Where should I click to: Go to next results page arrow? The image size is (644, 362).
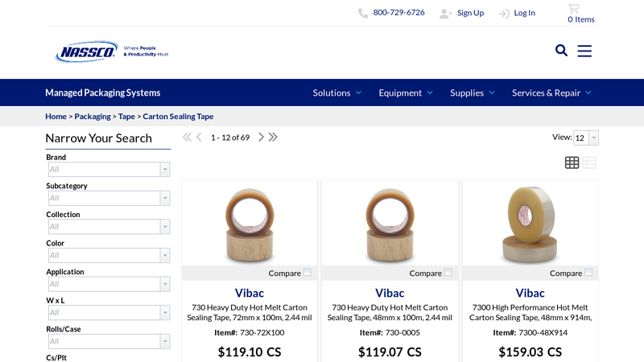click(261, 138)
